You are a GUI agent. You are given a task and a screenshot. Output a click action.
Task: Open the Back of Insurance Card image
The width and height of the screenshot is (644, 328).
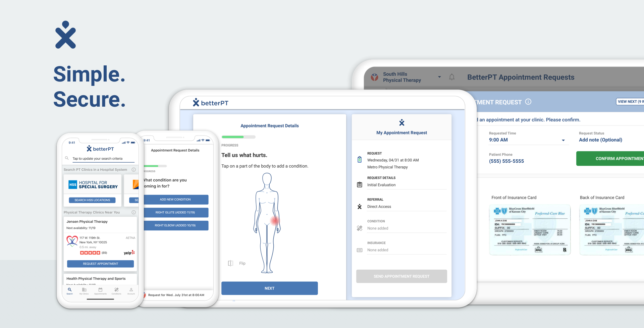[611, 230]
